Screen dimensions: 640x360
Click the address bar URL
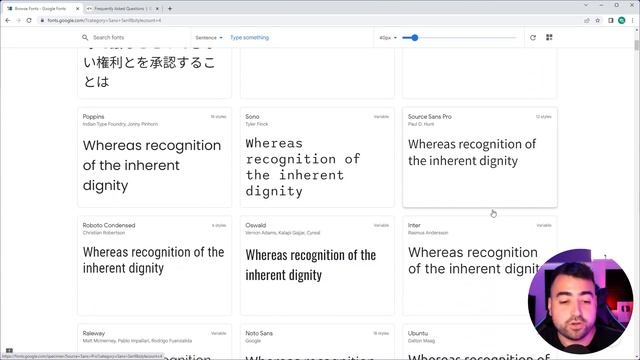[x=104, y=20]
